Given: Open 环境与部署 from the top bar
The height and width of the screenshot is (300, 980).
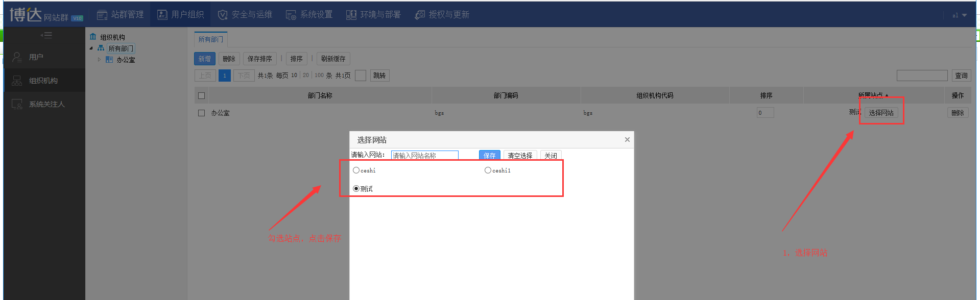Looking at the screenshot, I should [351, 15].
